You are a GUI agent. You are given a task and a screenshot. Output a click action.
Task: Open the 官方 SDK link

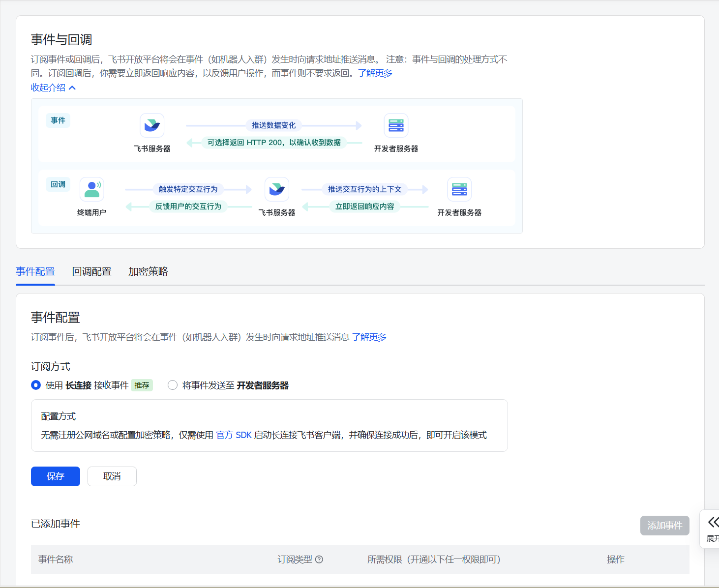[x=234, y=435]
